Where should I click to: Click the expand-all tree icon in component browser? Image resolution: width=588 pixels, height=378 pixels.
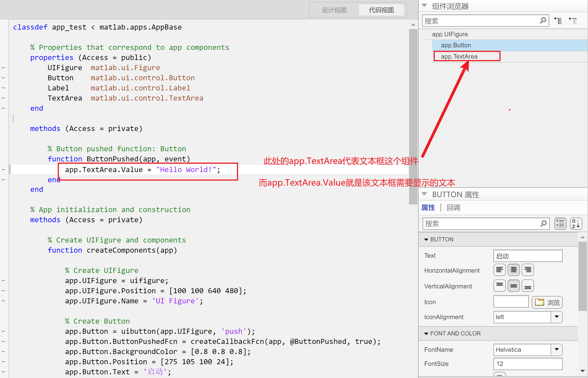click(x=558, y=21)
